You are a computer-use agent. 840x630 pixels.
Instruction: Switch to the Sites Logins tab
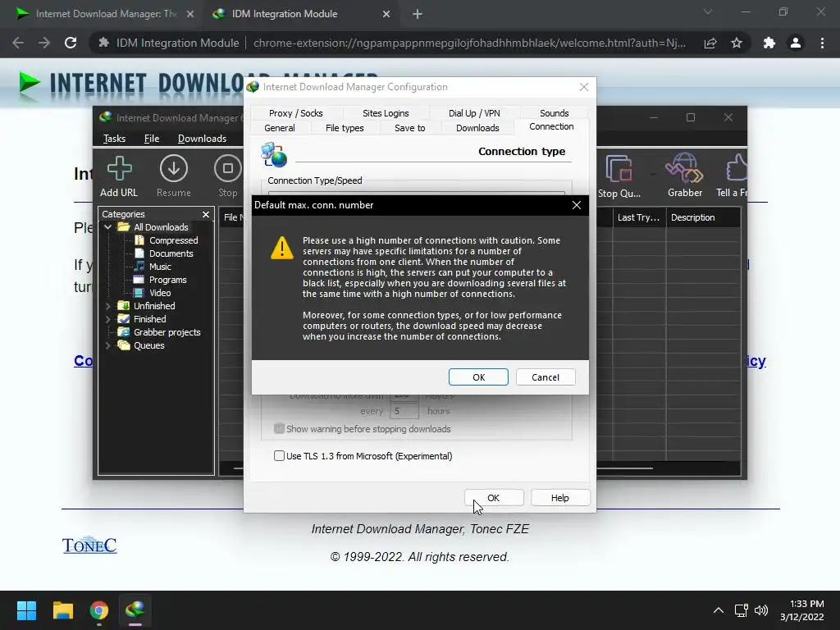click(x=386, y=113)
